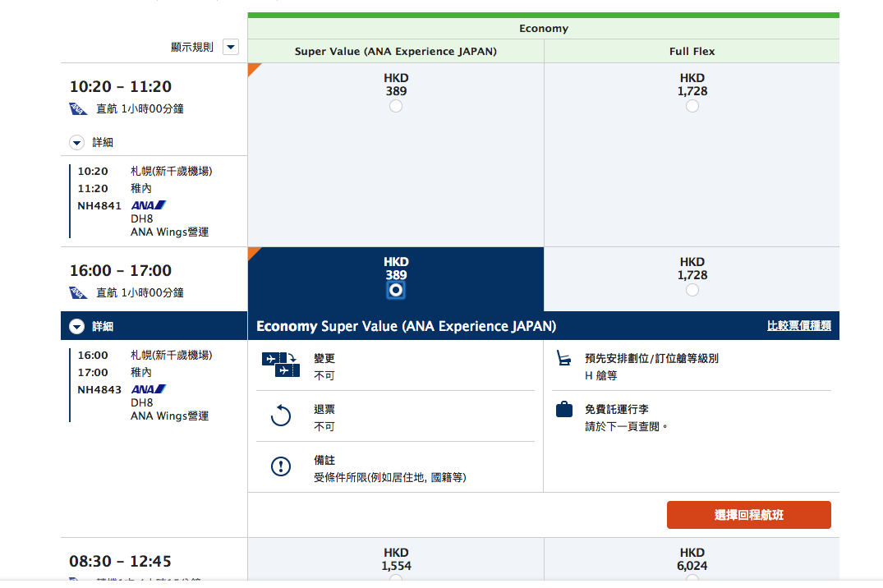
Task: Click ANA Wings營運 under NH4843
Action: pyautogui.click(x=169, y=416)
